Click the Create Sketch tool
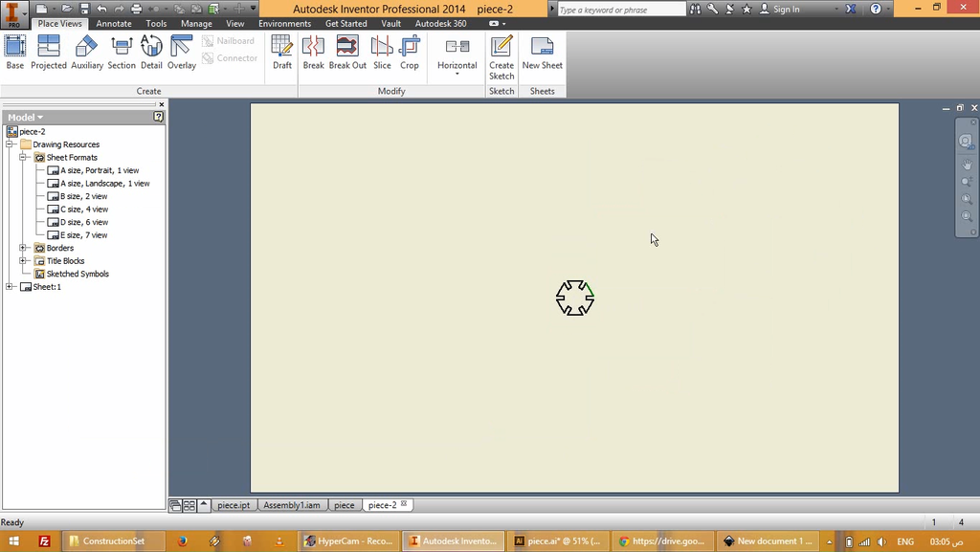This screenshot has width=980, height=552. coord(501,57)
